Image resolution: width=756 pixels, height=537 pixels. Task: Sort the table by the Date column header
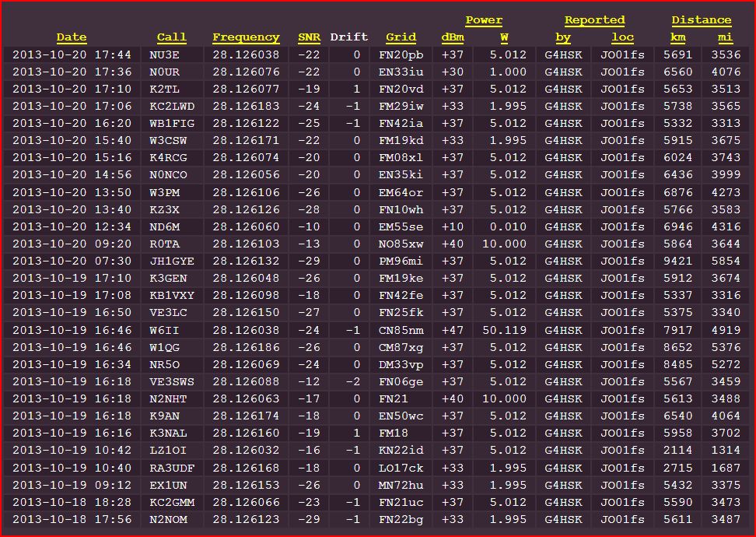pos(72,37)
